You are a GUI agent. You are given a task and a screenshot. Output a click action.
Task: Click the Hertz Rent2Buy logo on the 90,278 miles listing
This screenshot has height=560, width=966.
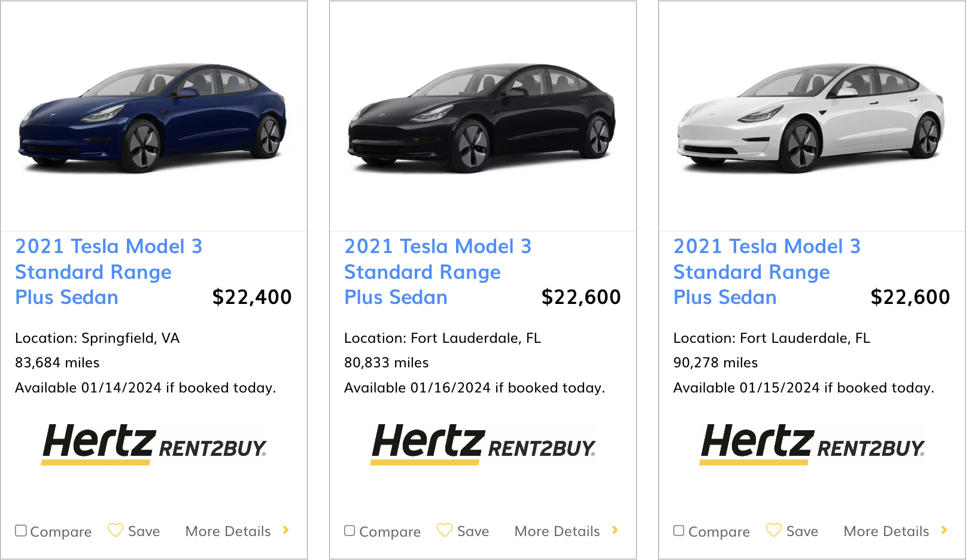812,443
